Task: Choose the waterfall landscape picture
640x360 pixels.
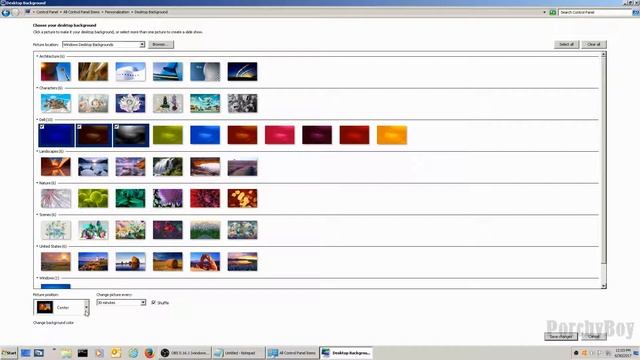Action: pyautogui.click(x=168, y=167)
